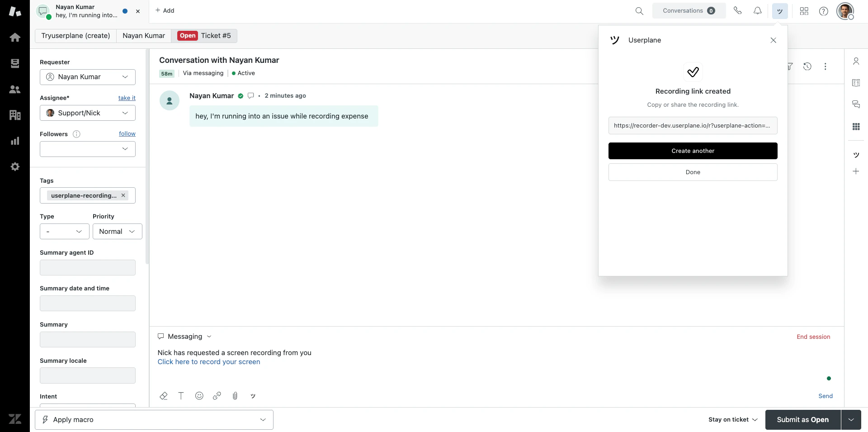Open the emoji picker icon
Image resolution: width=868 pixels, height=432 pixels.
click(x=199, y=396)
